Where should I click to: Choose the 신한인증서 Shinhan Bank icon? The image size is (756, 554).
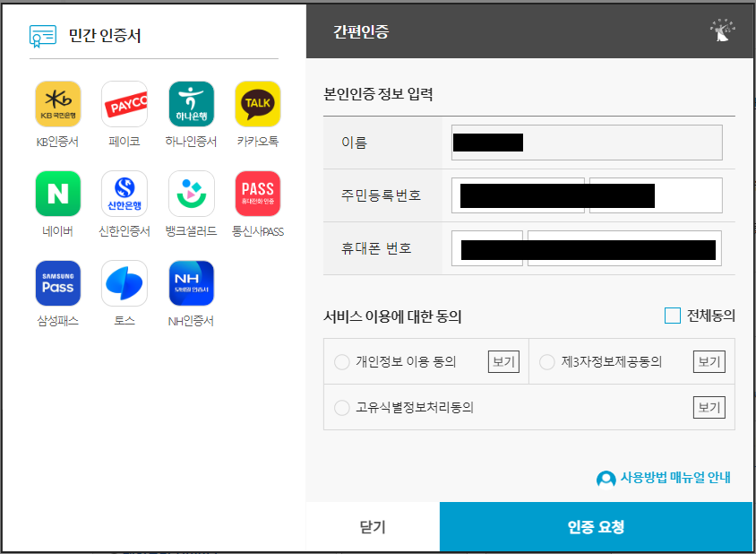(125, 194)
